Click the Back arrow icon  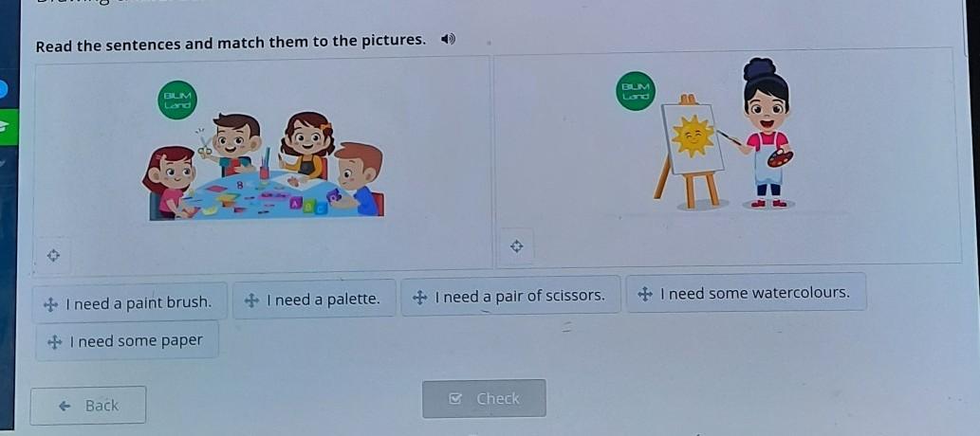[x=65, y=406]
